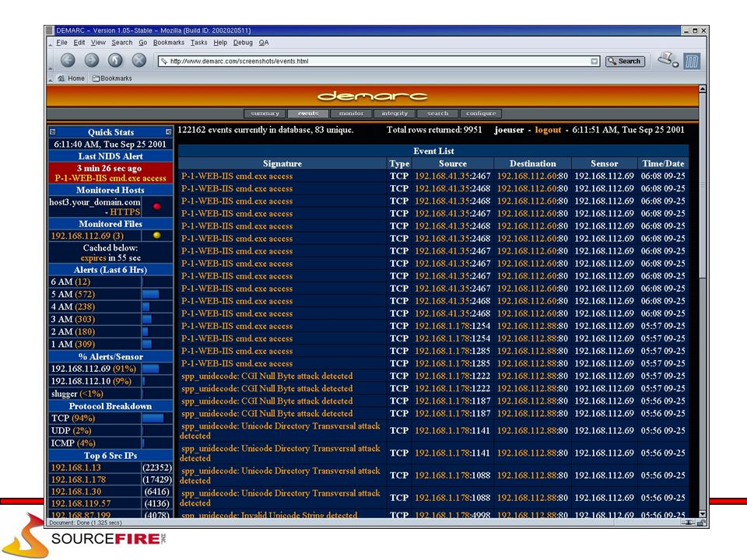This screenshot has width=747, height=560.
Task: Open the View menu
Action: (x=98, y=42)
